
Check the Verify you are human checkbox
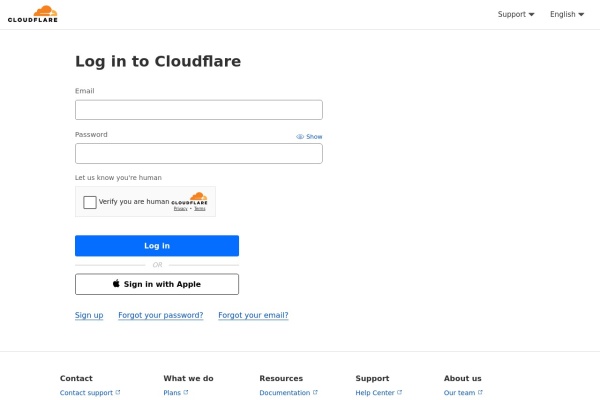(90, 202)
